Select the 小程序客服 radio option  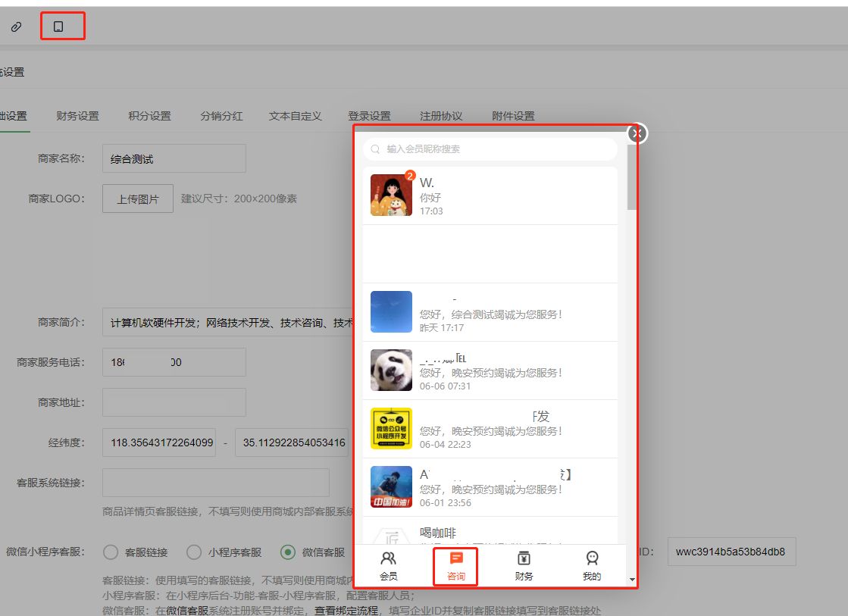pyautogui.click(x=194, y=552)
